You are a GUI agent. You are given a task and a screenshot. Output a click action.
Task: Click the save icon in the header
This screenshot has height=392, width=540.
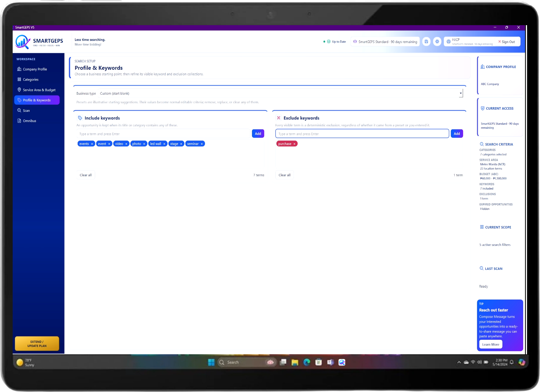[x=426, y=41]
